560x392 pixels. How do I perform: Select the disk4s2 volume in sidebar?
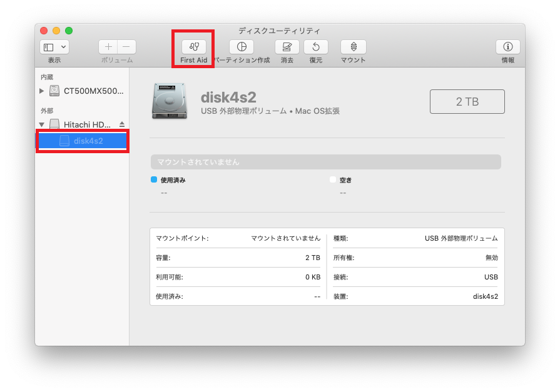[x=83, y=141]
